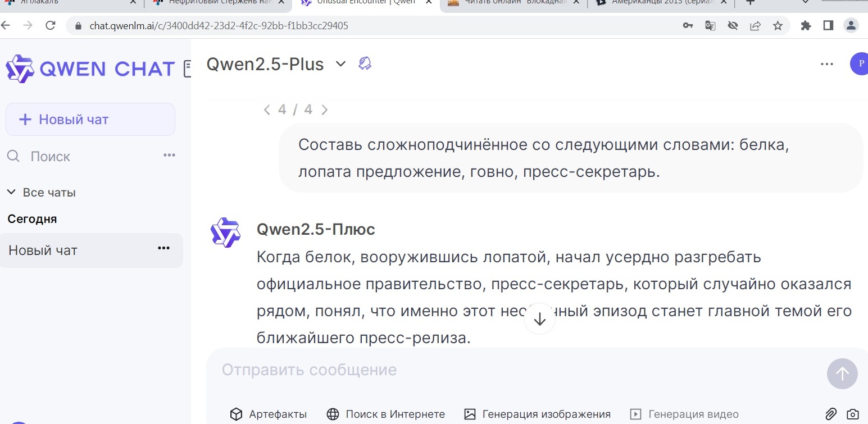Start a Новый чат

tap(90, 120)
